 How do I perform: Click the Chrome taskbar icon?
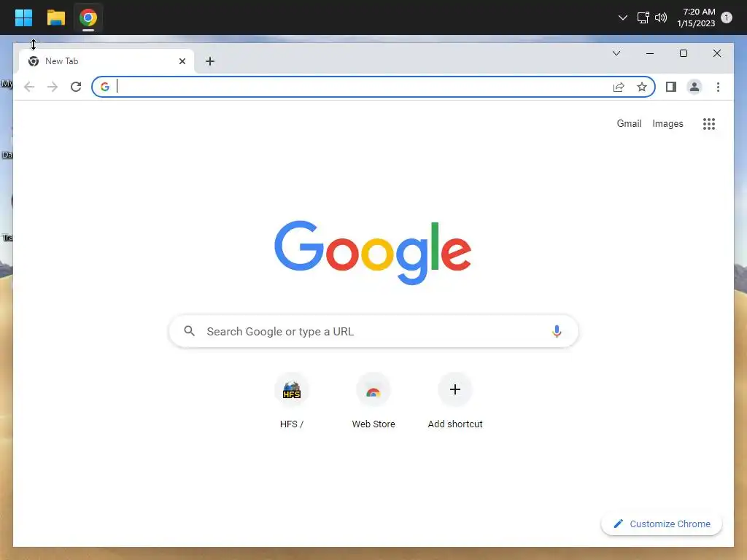click(88, 18)
